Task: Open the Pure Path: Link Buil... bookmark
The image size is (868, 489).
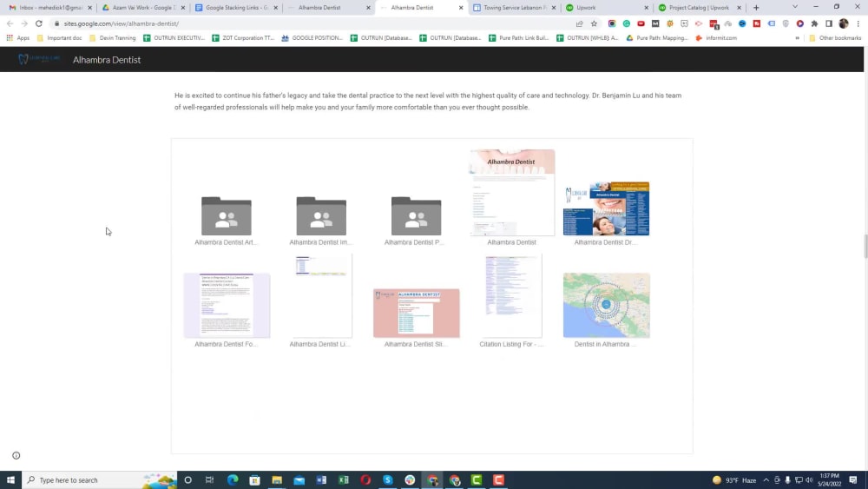Action: pos(519,38)
